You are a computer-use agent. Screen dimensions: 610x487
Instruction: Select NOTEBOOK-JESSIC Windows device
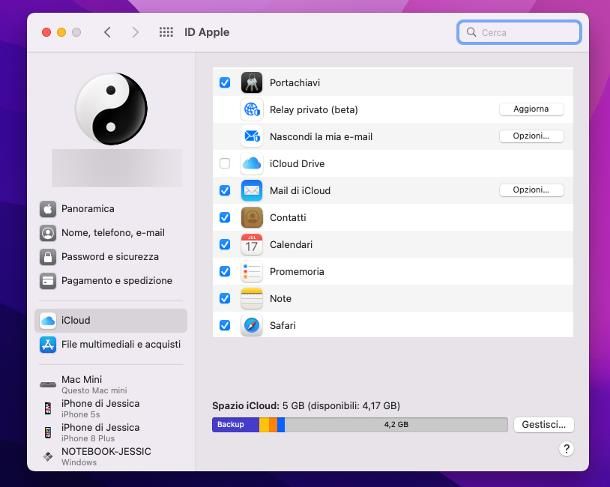[x=111, y=456]
